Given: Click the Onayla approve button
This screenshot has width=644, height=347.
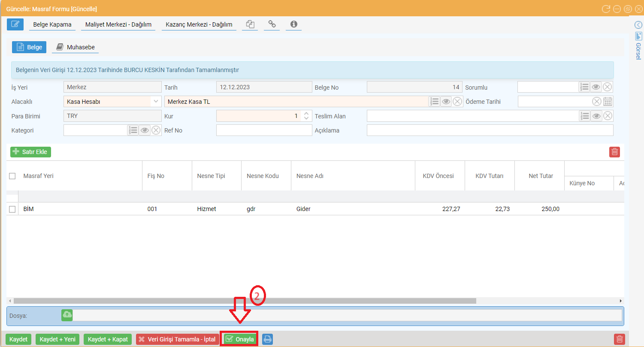Looking at the screenshot, I should (x=239, y=339).
